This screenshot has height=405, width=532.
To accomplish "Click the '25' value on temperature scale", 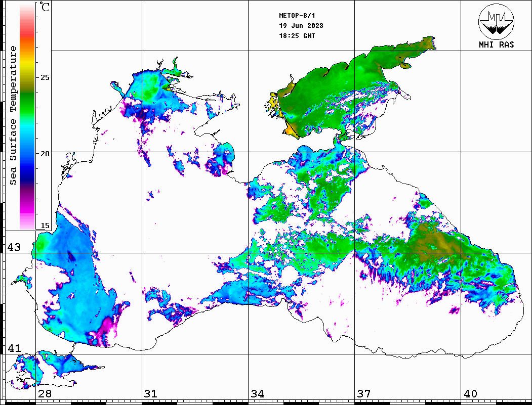I will (x=45, y=77).
